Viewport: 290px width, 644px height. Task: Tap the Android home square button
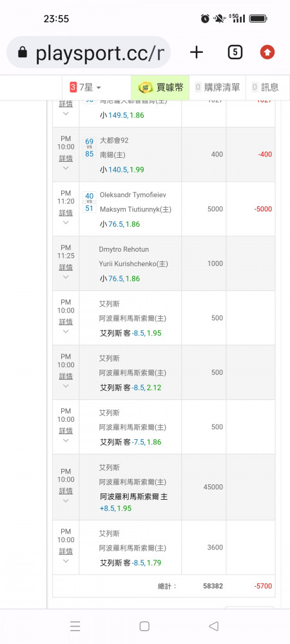tap(144, 626)
